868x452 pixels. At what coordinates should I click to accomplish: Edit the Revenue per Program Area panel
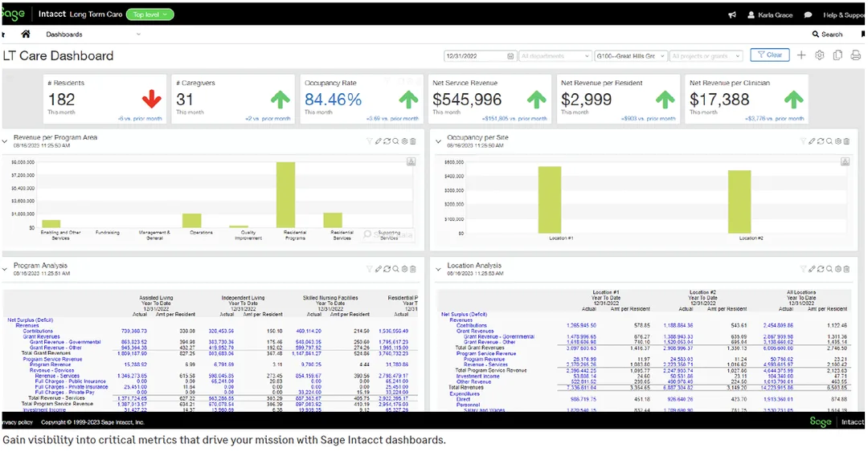pos(378,141)
